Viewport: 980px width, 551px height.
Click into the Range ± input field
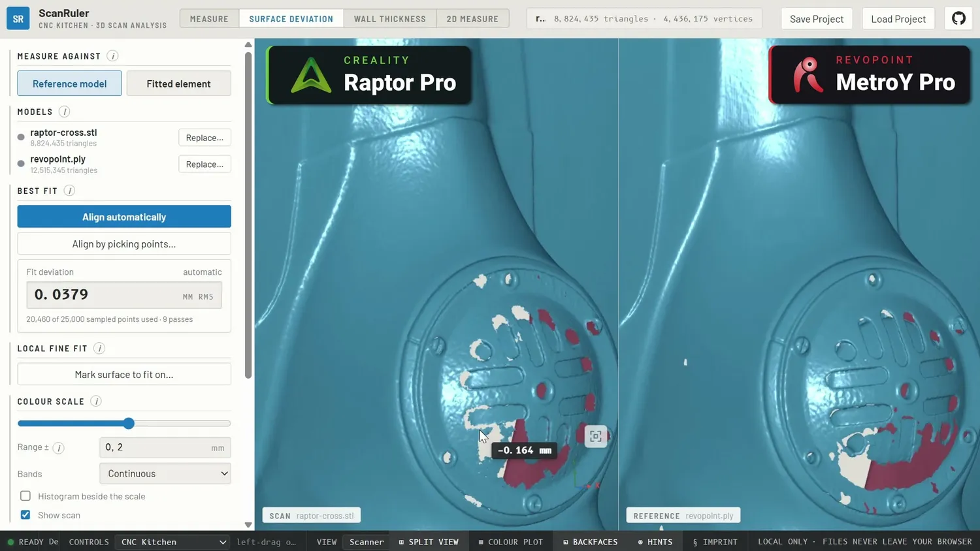165,447
